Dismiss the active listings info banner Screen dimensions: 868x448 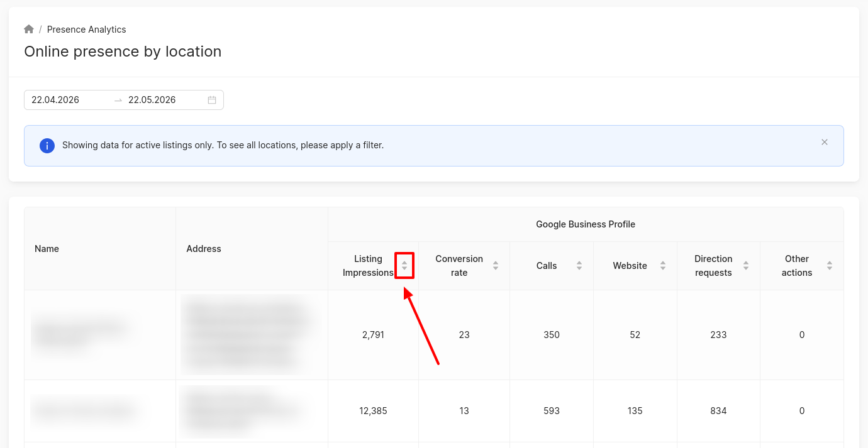pyautogui.click(x=825, y=142)
